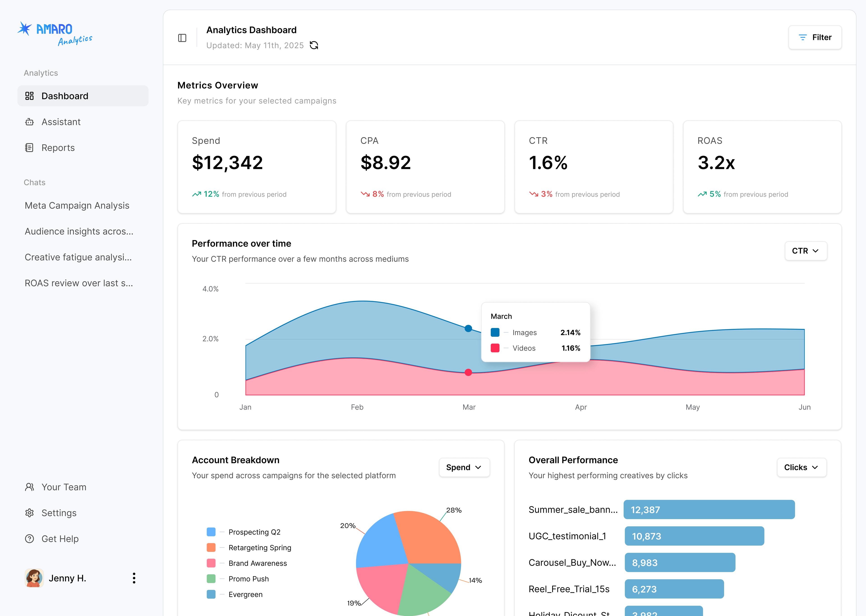Refresh data with the sync icon
Viewport: 866px width, 616px height.
314,46
